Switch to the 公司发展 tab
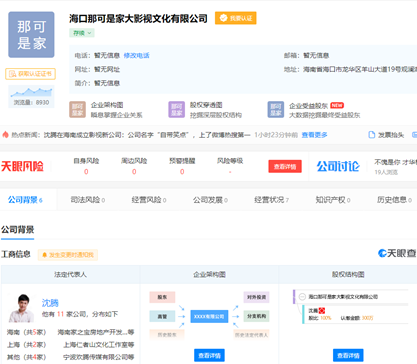The width and height of the screenshot is (417, 364). pyautogui.click(x=210, y=200)
